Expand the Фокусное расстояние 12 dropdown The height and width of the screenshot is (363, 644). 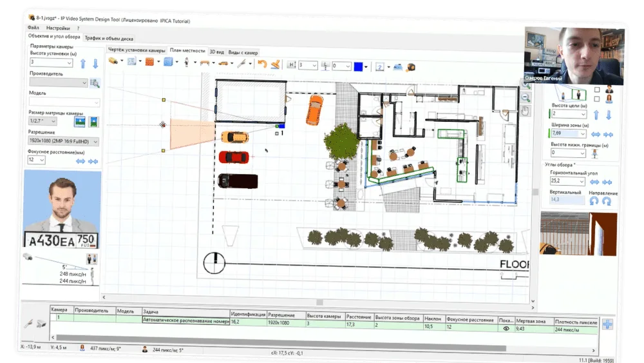pos(36,160)
